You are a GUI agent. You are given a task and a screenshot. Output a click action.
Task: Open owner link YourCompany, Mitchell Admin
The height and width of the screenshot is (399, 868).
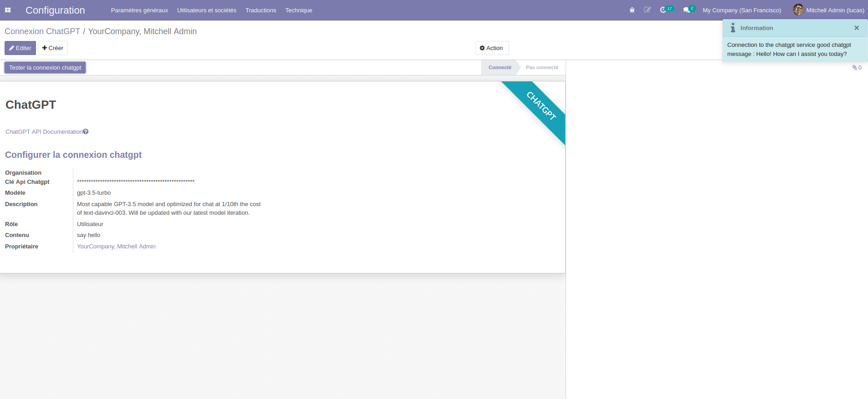(116, 246)
